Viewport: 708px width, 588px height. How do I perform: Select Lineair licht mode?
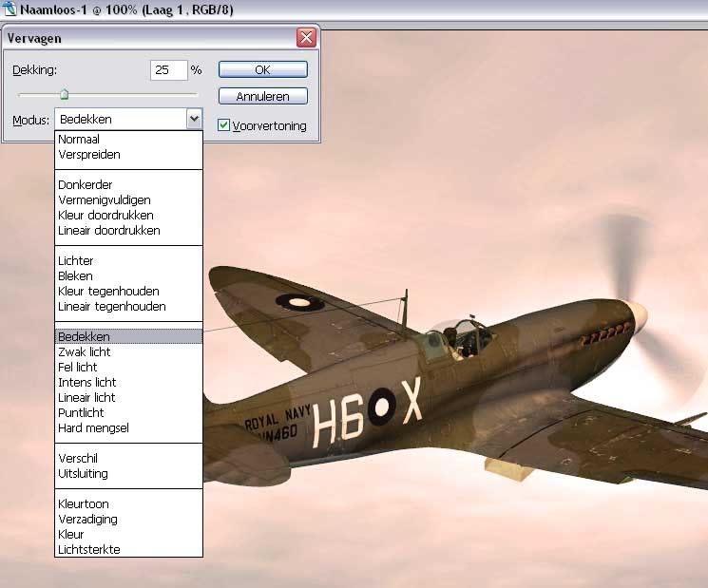tap(128, 398)
